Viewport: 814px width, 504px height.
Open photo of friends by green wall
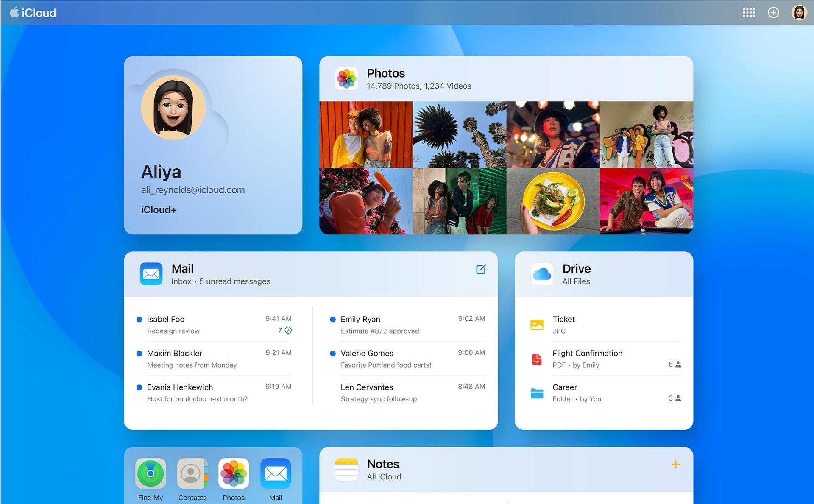[x=460, y=201]
